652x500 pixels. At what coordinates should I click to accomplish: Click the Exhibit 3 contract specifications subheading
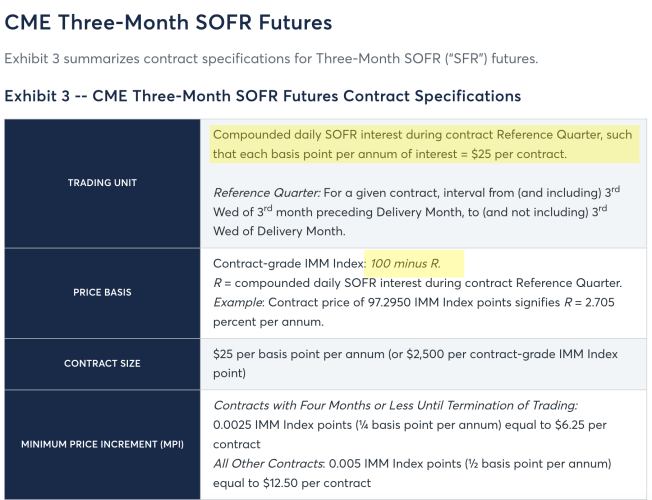[x=262, y=96]
